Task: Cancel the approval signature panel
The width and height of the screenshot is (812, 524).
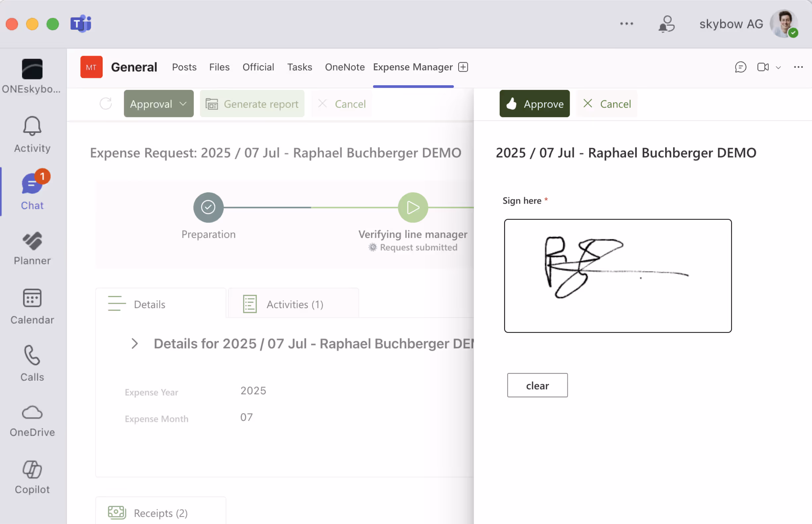Action: (x=606, y=103)
